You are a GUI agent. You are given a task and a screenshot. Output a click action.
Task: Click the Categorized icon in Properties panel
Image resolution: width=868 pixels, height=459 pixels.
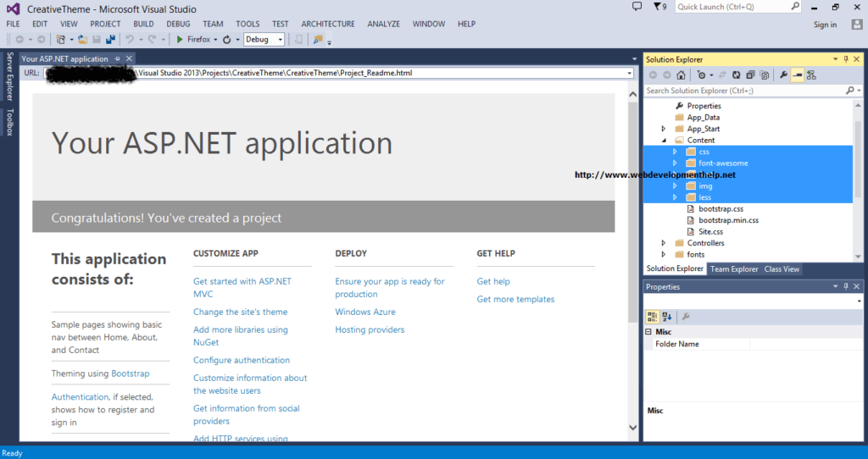(652, 317)
